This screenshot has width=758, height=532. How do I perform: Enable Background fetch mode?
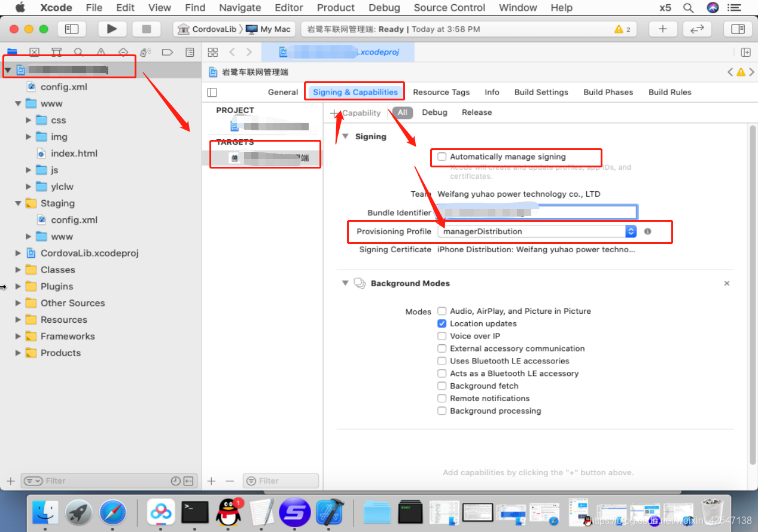point(442,386)
